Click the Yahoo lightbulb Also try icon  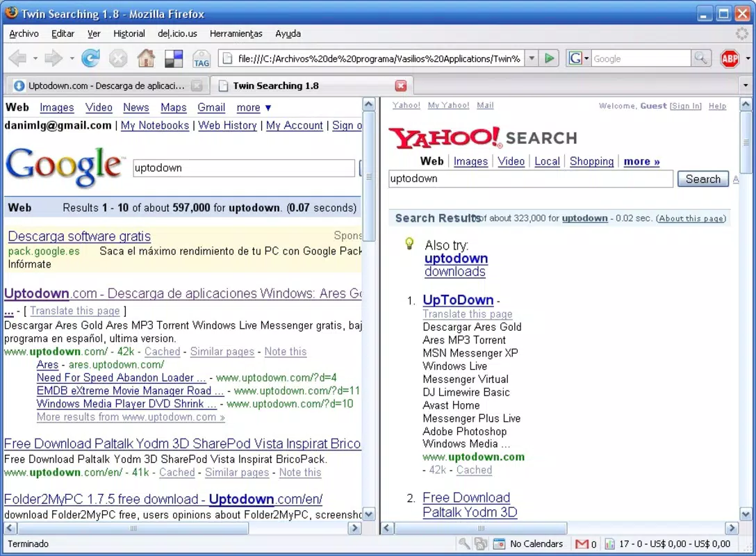pyautogui.click(x=409, y=243)
